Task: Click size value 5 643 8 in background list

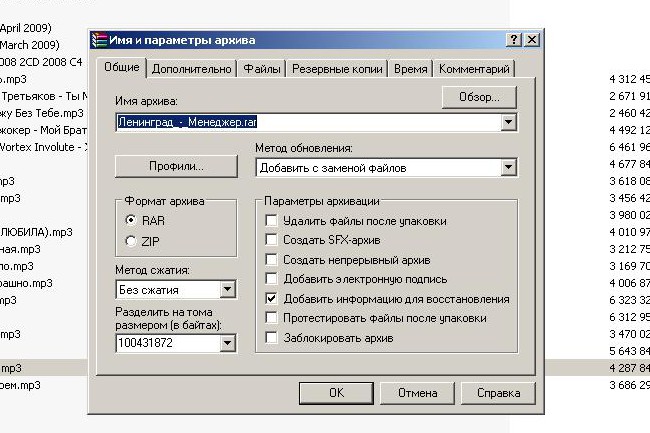Action: (629, 351)
